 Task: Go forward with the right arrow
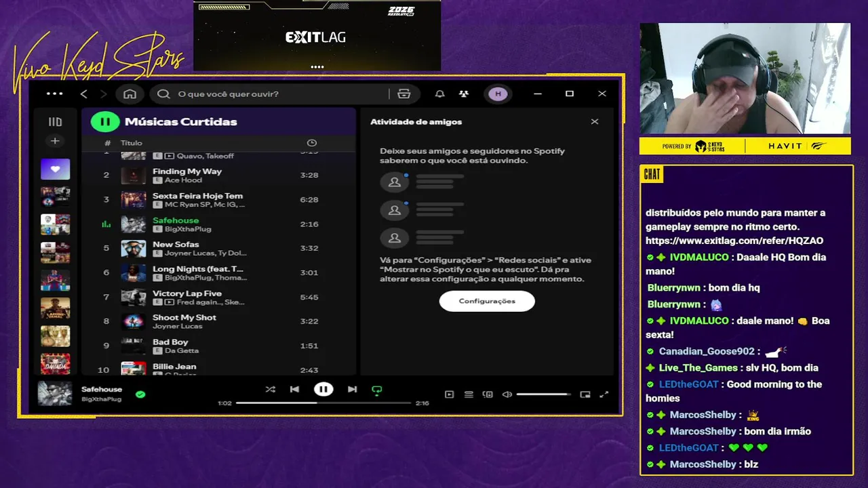tap(104, 94)
